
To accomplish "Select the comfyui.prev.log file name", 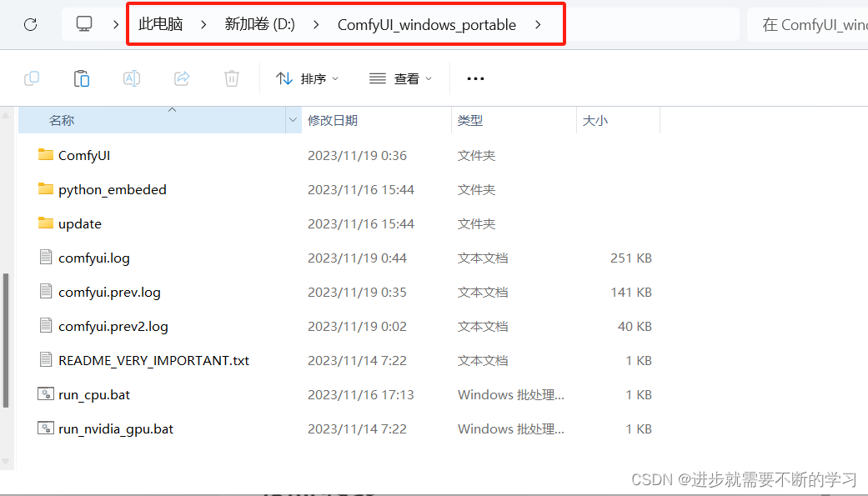I will tap(109, 293).
